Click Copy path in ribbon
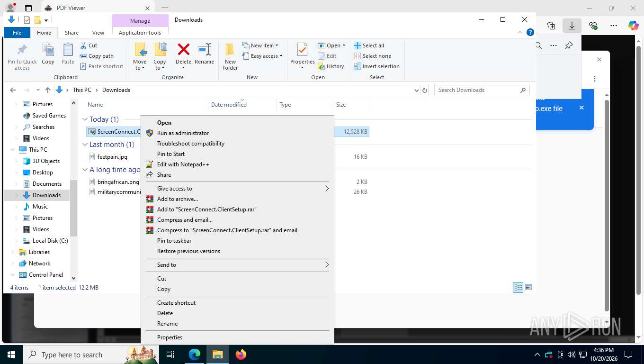 pos(97,56)
